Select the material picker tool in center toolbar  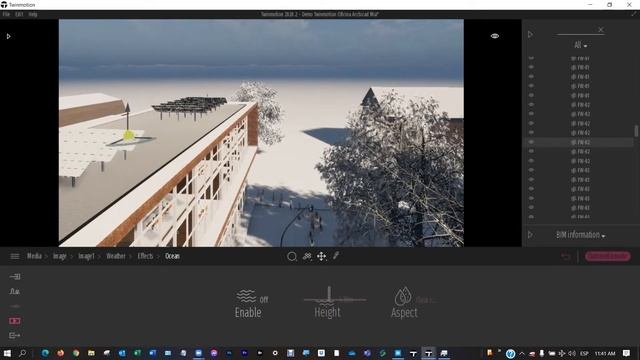307,256
